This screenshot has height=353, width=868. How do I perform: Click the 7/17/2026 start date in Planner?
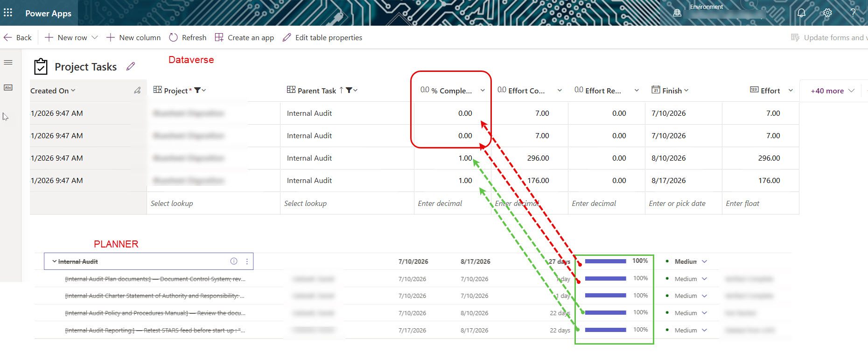[412, 330]
